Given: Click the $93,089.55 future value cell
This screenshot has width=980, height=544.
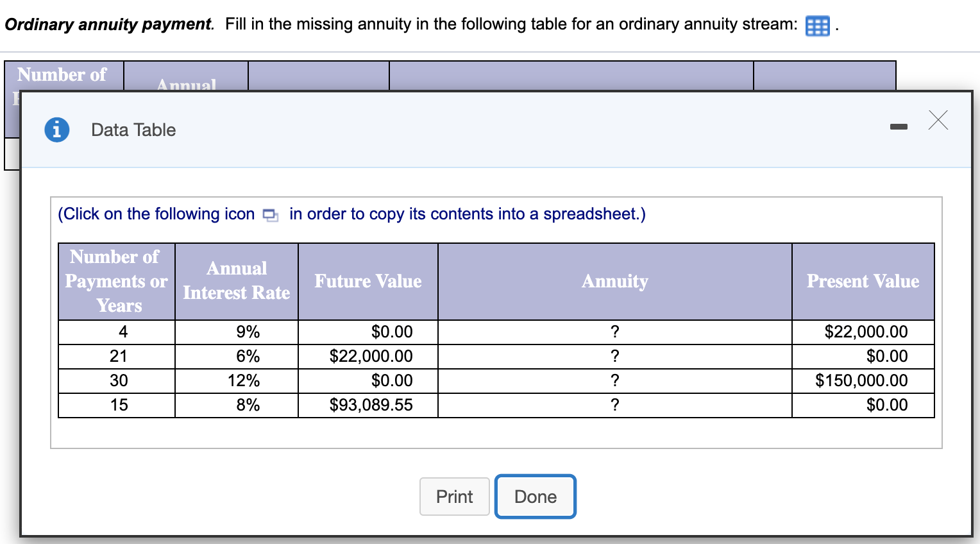Looking at the screenshot, I should (x=371, y=405).
